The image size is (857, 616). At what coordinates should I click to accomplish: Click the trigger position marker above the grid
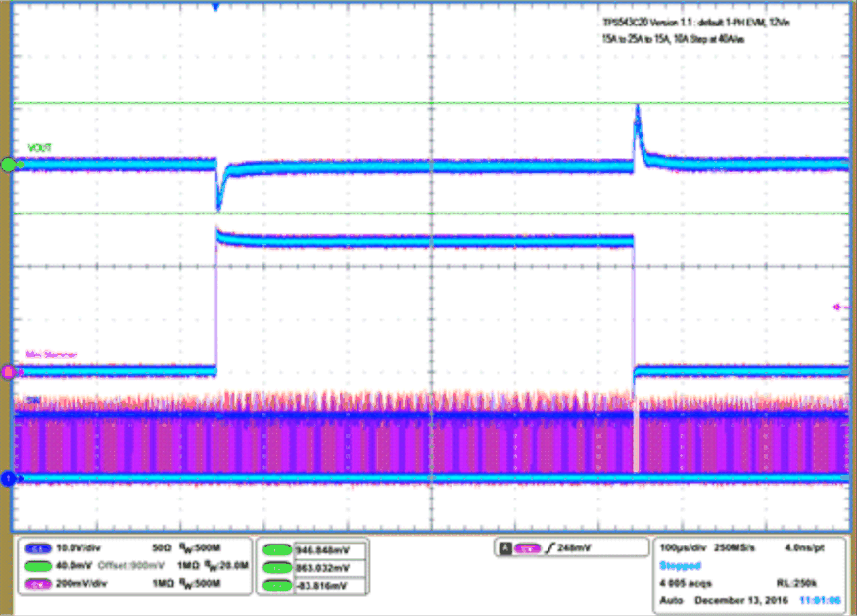(217, 5)
